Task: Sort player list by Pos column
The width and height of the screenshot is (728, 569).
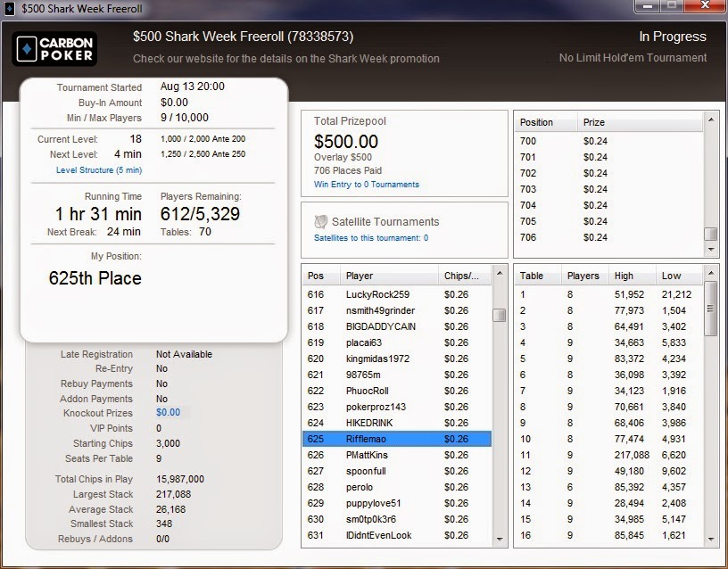Action: (x=321, y=276)
